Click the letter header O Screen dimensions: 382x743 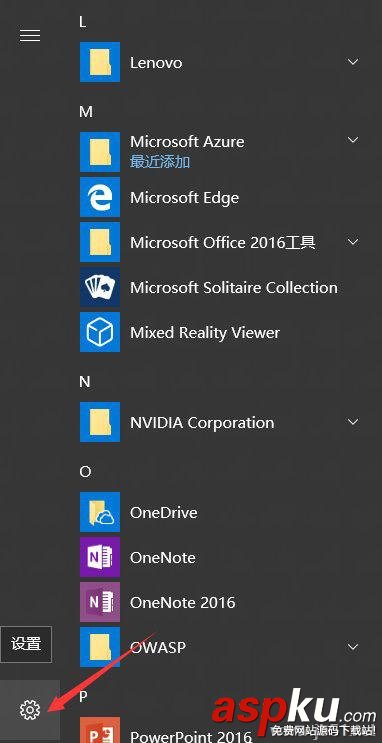pyautogui.click(x=85, y=472)
